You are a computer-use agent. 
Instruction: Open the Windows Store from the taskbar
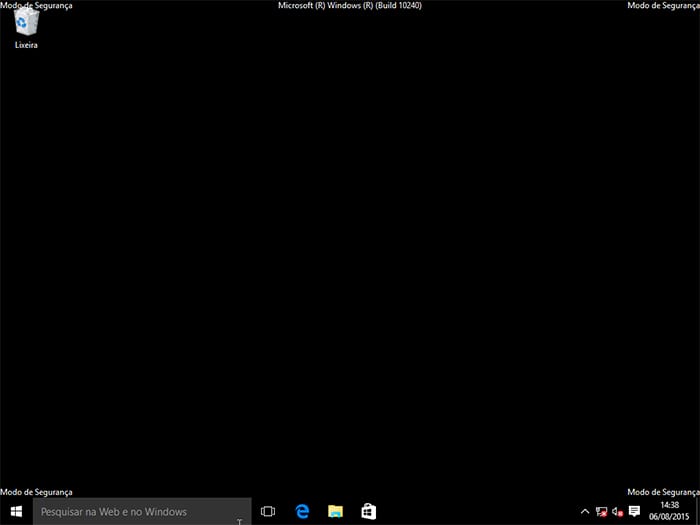369,512
